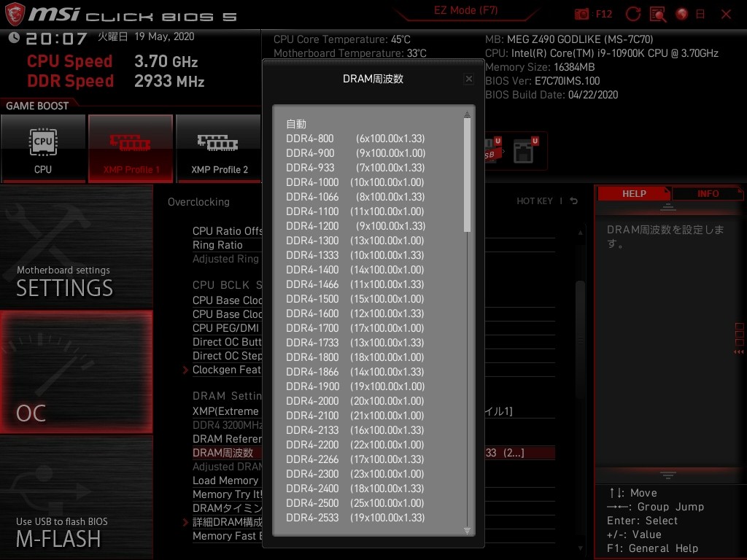Click the popup list scroll-up arrow
The height and width of the screenshot is (560, 747).
(467, 114)
